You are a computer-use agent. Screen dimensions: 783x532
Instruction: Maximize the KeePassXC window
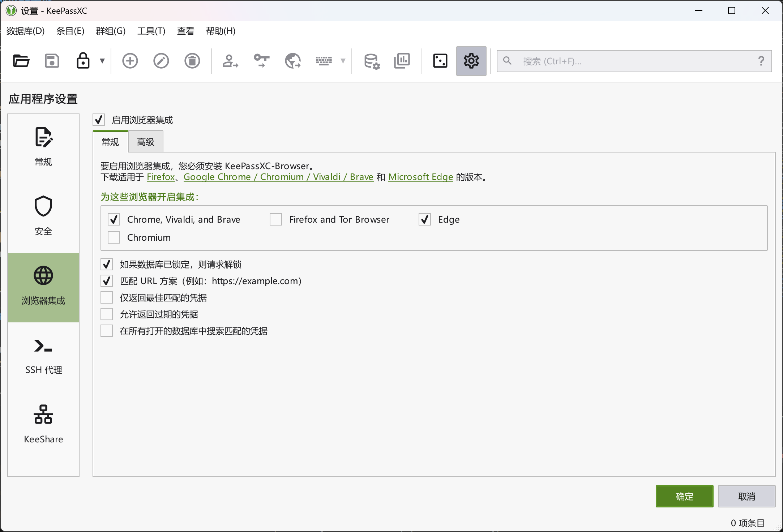click(732, 10)
